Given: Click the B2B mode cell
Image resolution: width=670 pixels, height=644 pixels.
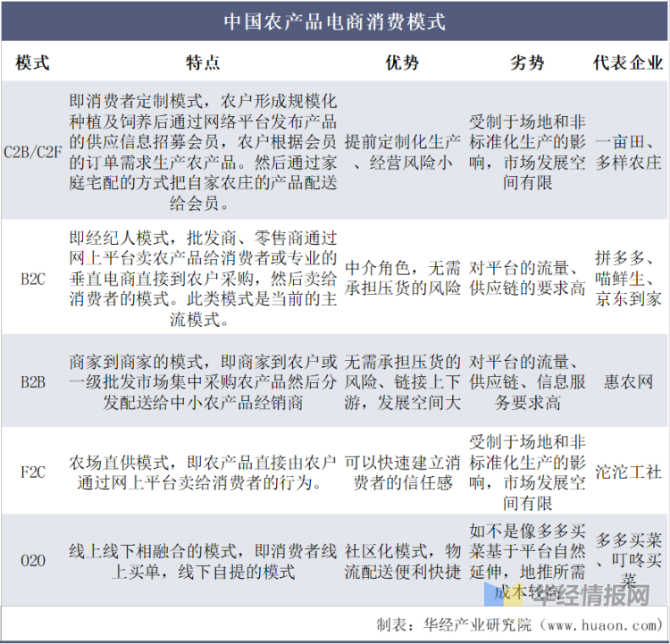Looking at the screenshot, I should click(x=33, y=381).
